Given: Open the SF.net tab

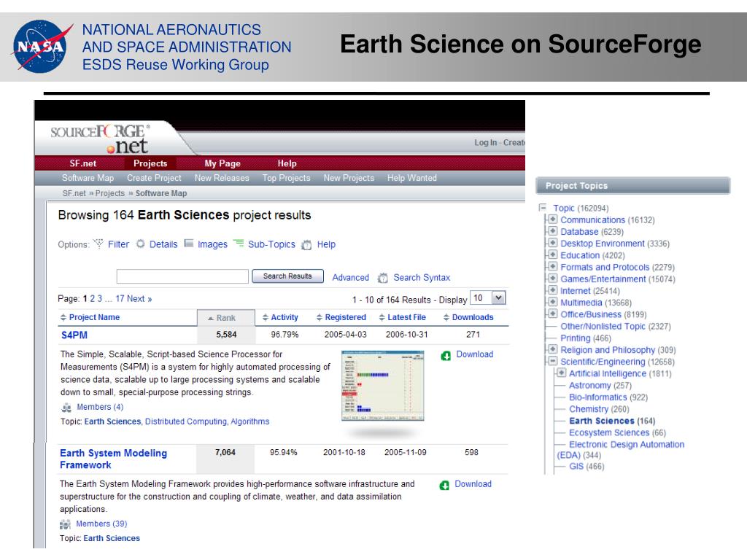Looking at the screenshot, I should pyautogui.click(x=83, y=163).
